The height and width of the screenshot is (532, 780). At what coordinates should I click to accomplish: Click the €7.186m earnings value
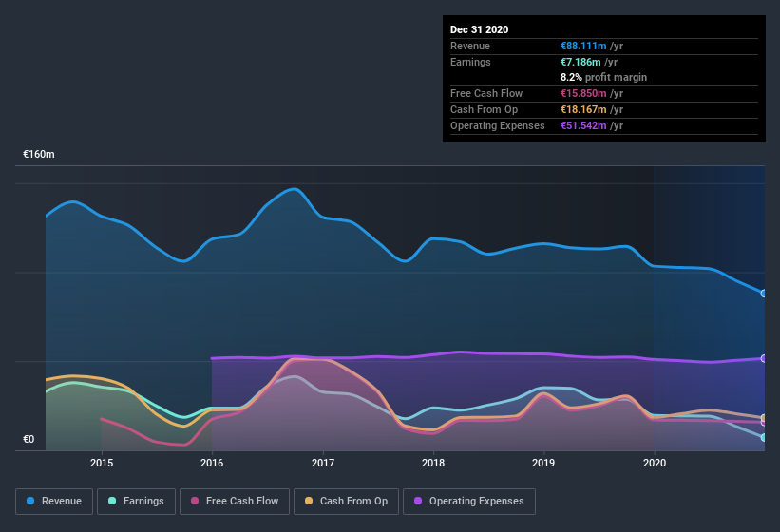(580, 62)
